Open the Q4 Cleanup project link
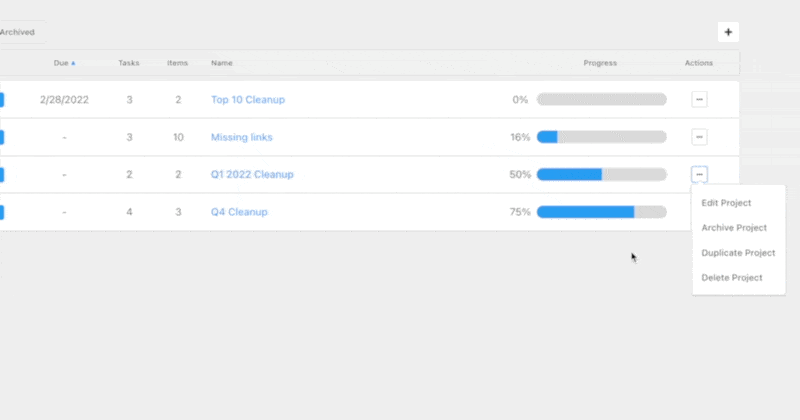Viewport: 800px width, 420px height. click(239, 212)
